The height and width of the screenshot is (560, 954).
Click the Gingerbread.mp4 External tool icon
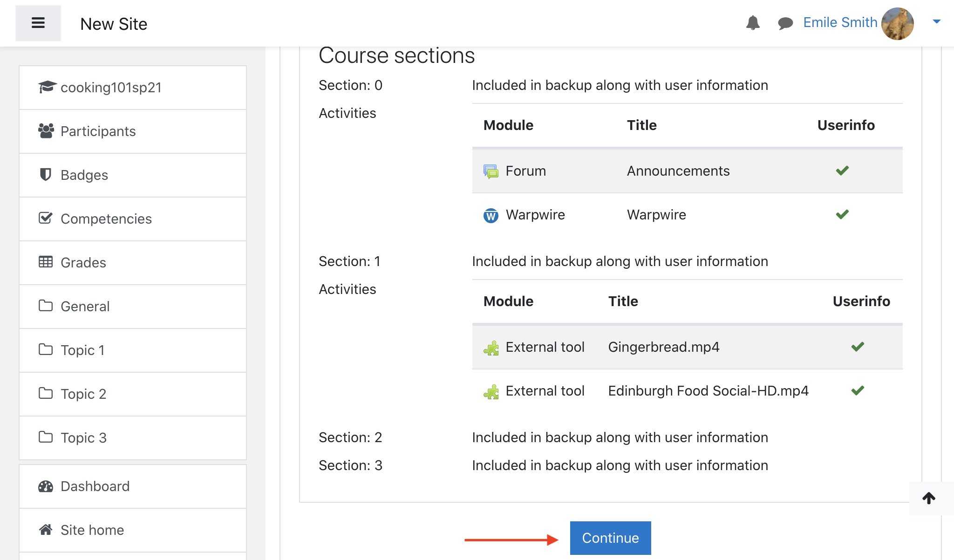point(491,348)
